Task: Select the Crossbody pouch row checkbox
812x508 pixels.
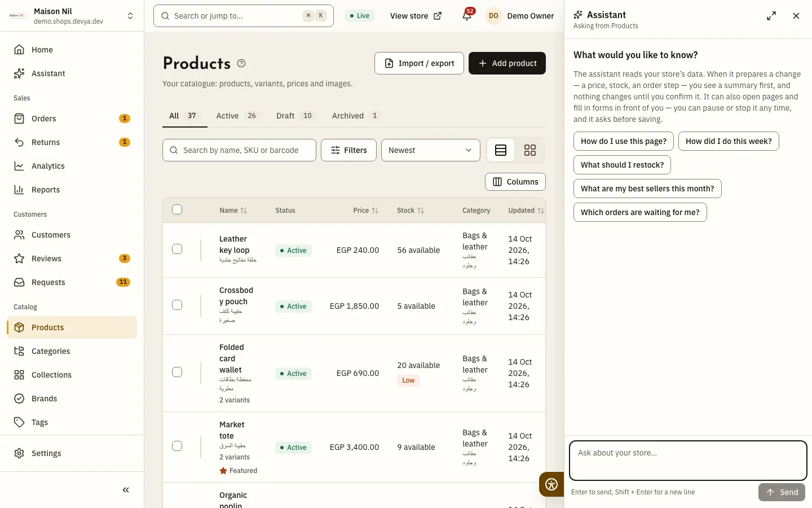Action: pyautogui.click(x=177, y=305)
